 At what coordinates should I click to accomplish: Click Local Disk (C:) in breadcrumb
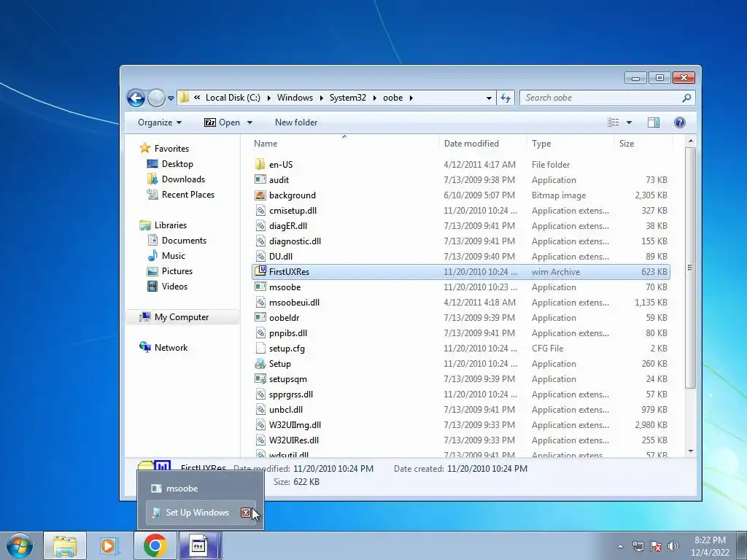(x=233, y=98)
